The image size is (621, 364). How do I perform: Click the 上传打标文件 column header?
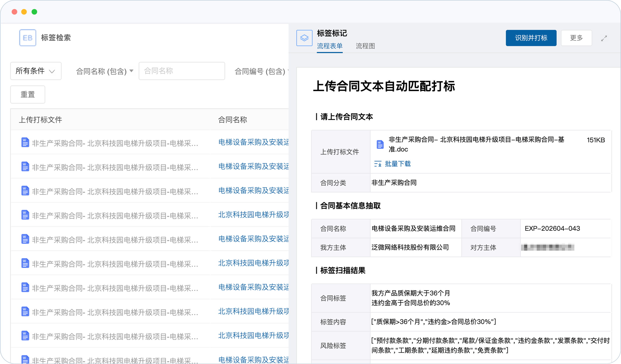(40, 120)
